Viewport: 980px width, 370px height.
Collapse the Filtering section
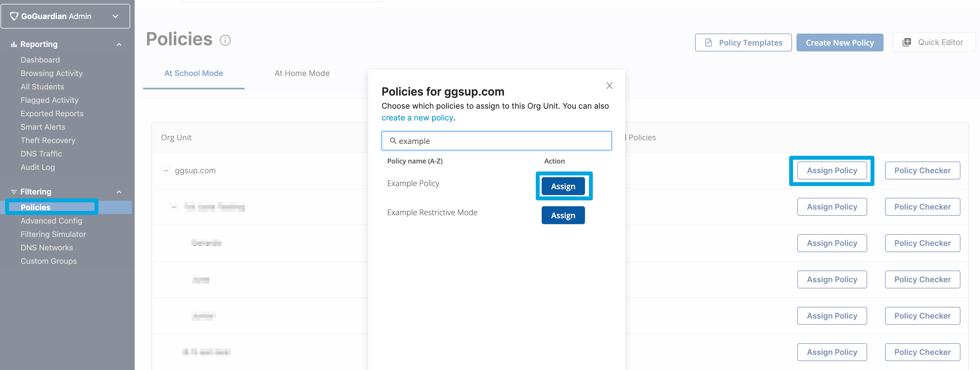click(x=119, y=191)
